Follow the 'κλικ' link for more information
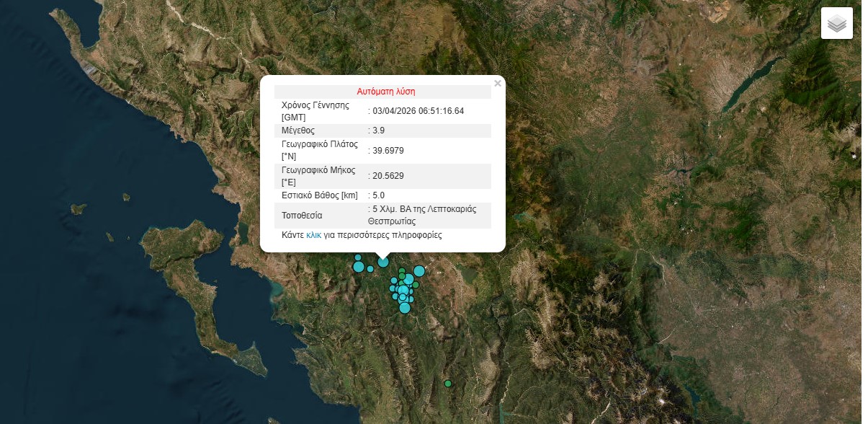The width and height of the screenshot is (868, 424). [313, 235]
